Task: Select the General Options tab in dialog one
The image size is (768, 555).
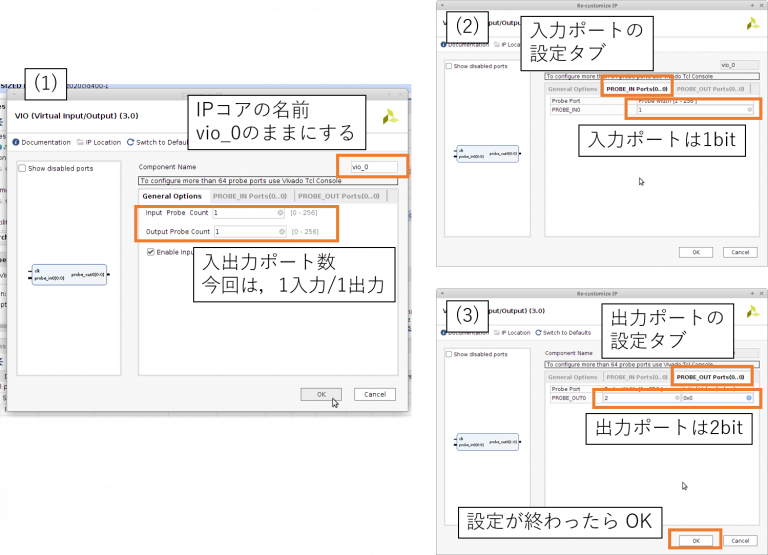Action: 172,196
